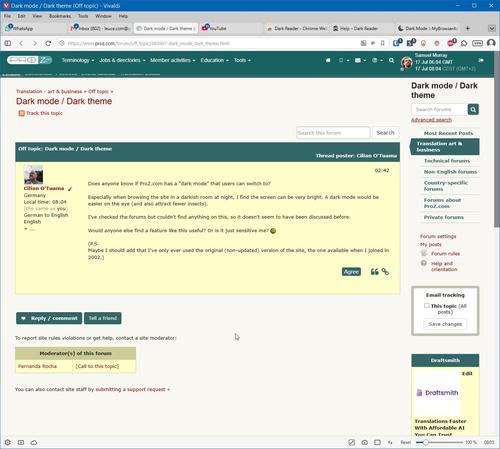The width and height of the screenshot is (500, 449).
Task: Click the Reply / comment button
Action: [49, 318]
